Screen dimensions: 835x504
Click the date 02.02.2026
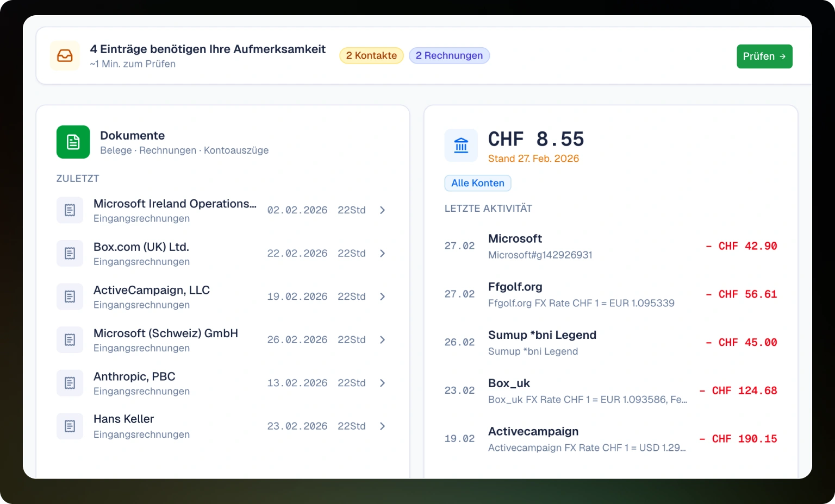pyautogui.click(x=297, y=210)
